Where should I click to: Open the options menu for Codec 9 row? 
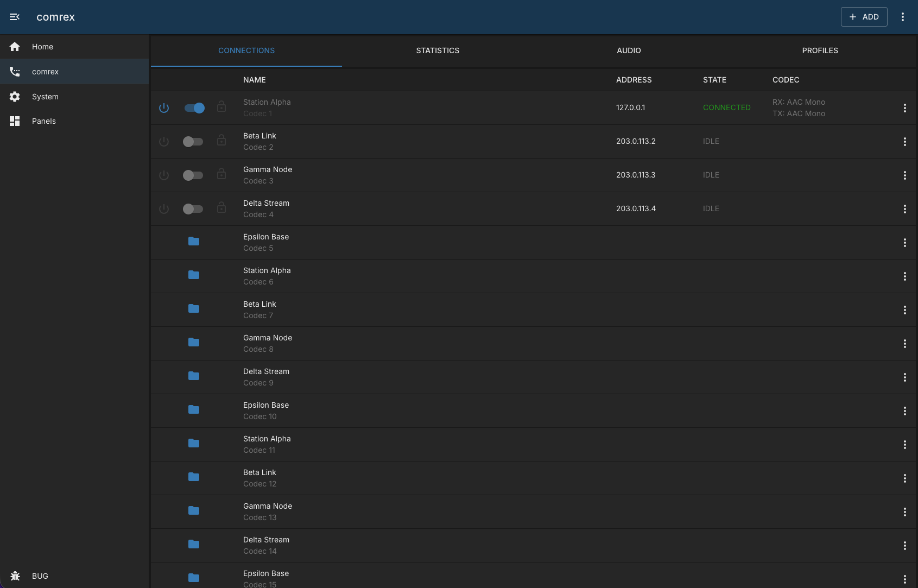pyautogui.click(x=904, y=377)
